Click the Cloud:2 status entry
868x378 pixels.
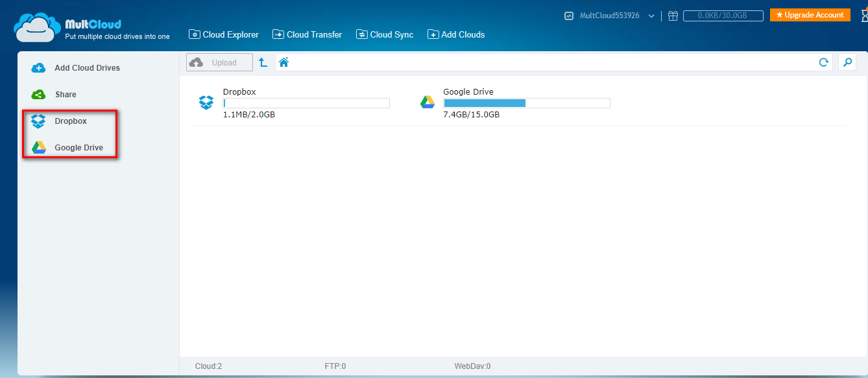208,366
